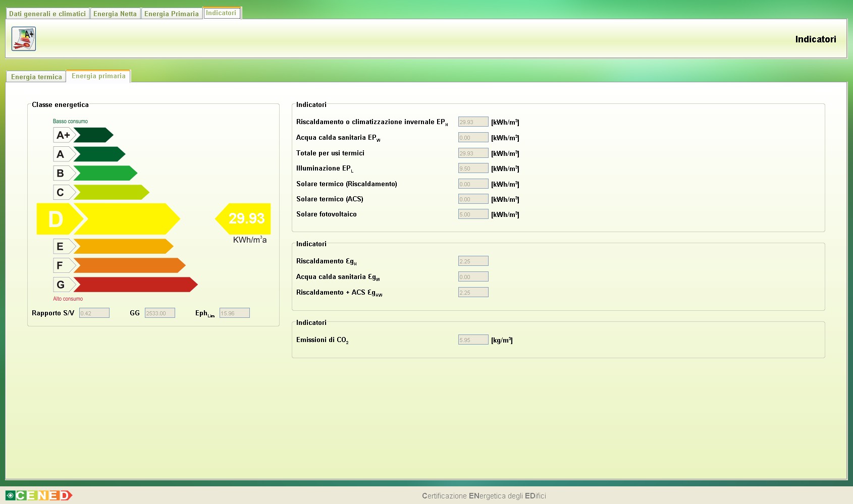The height and width of the screenshot is (504, 853).
Task: Click the A+ energy class label
Action: 63,135
